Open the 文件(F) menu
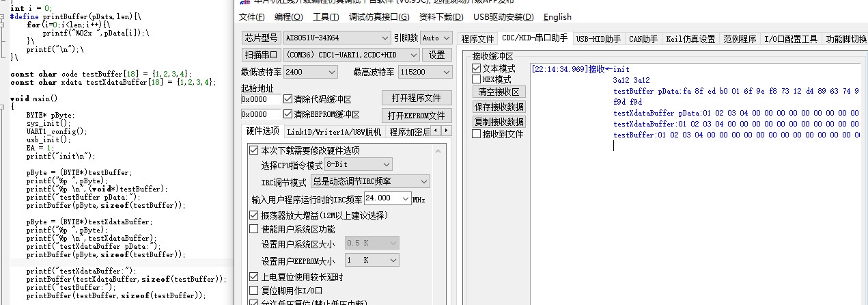 [x=253, y=17]
